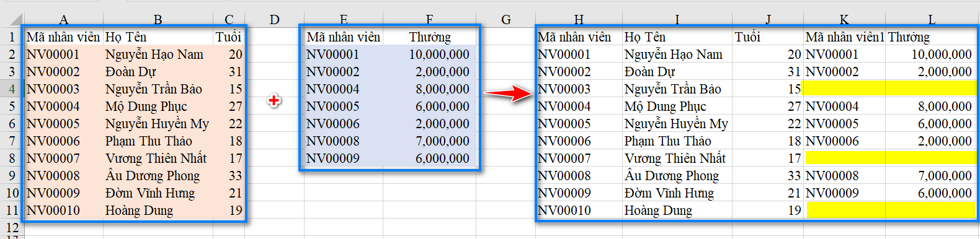Screen dimensions: 980x239
Task: Click NV00005 in column H
Action: pyautogui.click(x=564, y=124)
